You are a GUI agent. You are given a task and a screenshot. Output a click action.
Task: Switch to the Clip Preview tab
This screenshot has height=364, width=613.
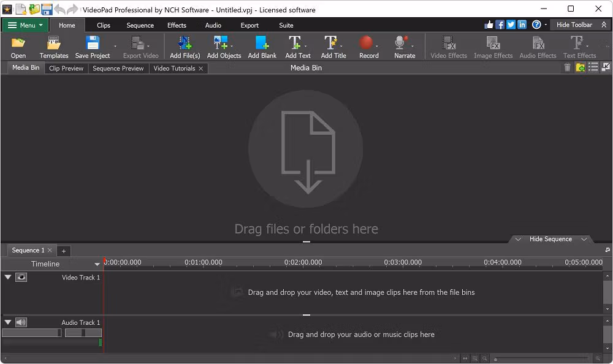pyautogui.click(x=66, y=69)
